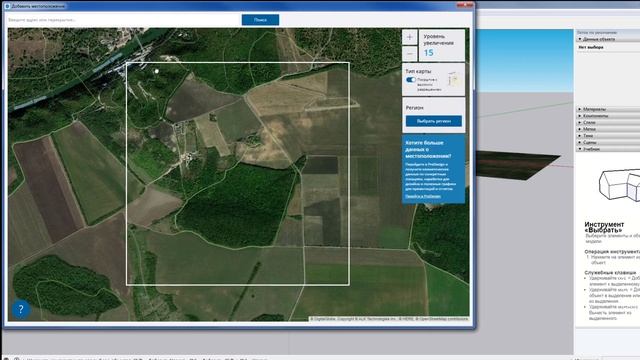
Task: Open the round blue help question mark
Action: [x=21, y=309]
